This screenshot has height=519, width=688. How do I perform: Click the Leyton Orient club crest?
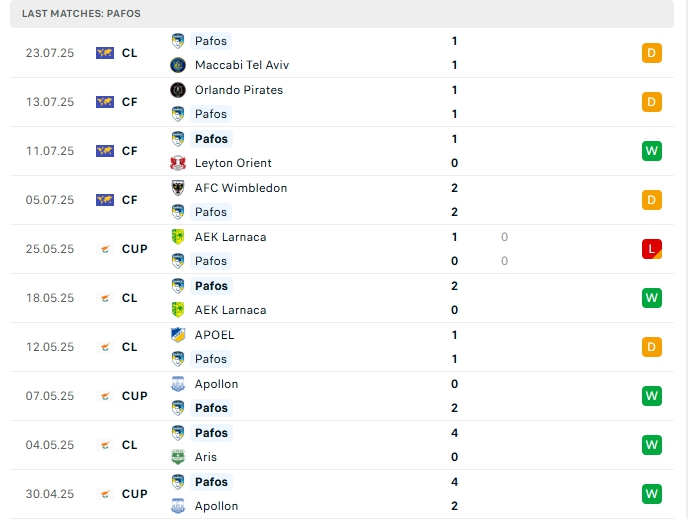pos(178,163)
